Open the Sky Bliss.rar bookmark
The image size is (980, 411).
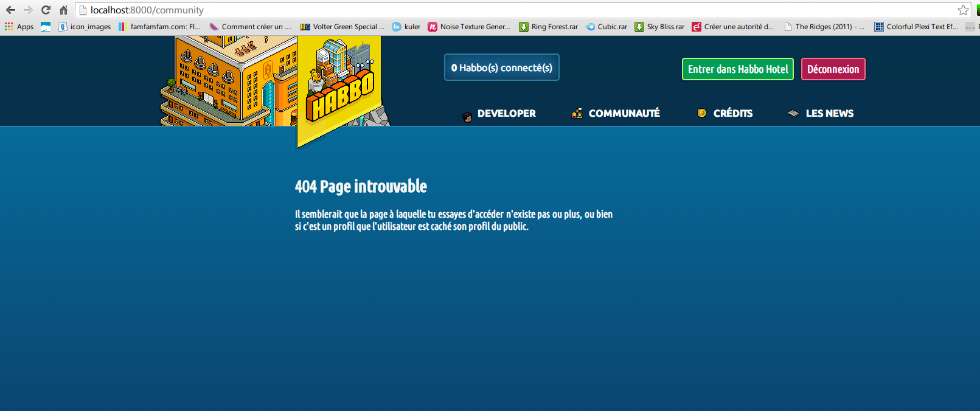coord(659,27)
